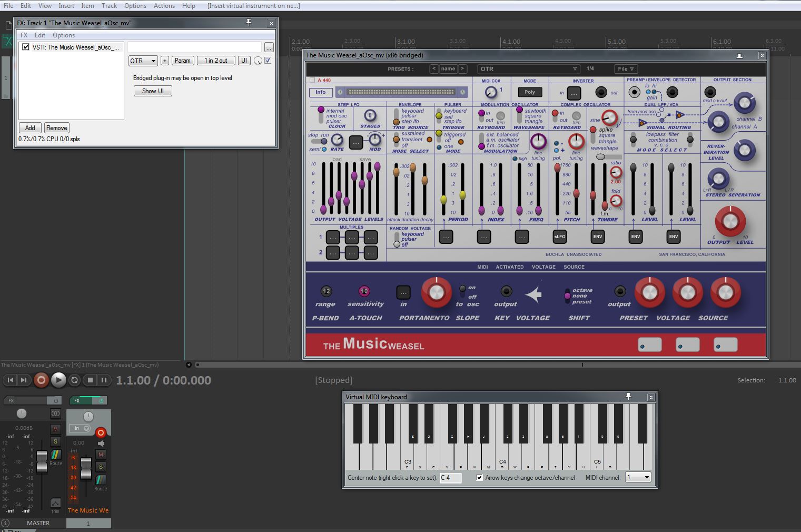Screen dimensions: 801x532
Task: Pin the Music Weasel plugin window
Action: [740, 55]
